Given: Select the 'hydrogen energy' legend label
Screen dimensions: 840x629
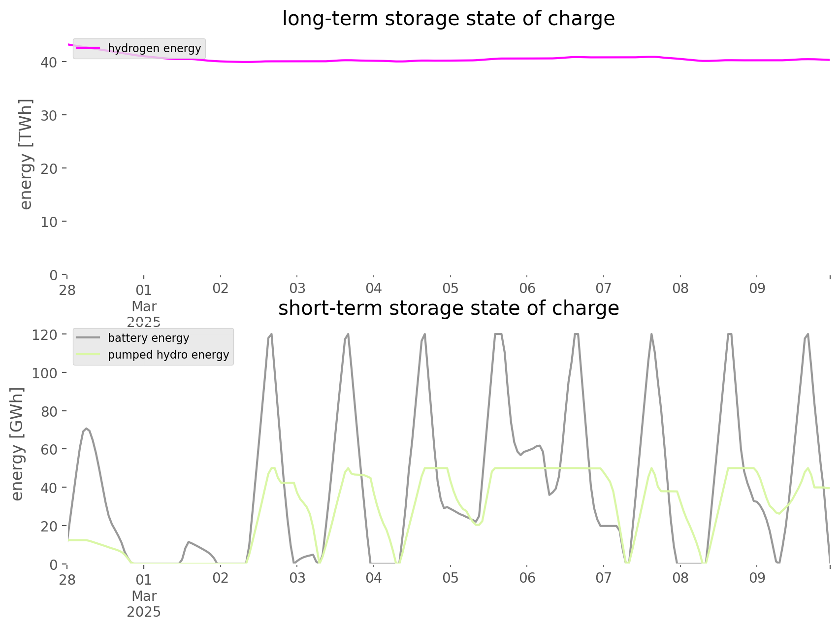Looking at the screenshot, I should (155, 48).
